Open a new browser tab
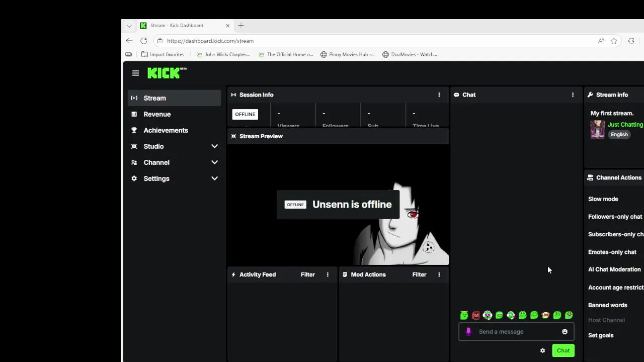 241,25
